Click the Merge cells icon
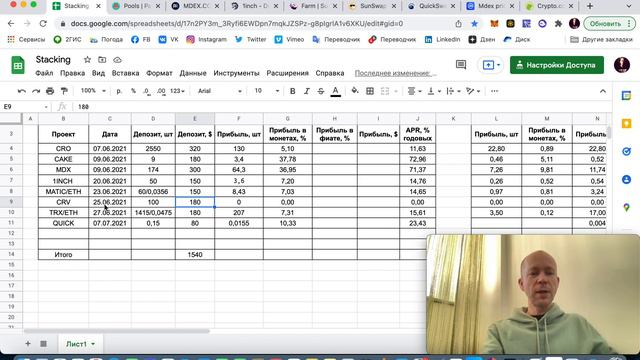 tap(385, 91)
